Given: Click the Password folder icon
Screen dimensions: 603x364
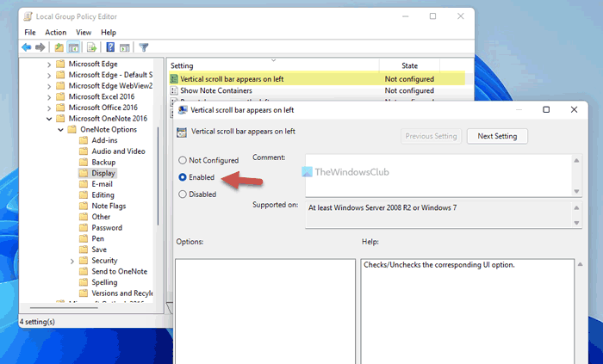Looking at the screenshot, I should pos(84,228).
